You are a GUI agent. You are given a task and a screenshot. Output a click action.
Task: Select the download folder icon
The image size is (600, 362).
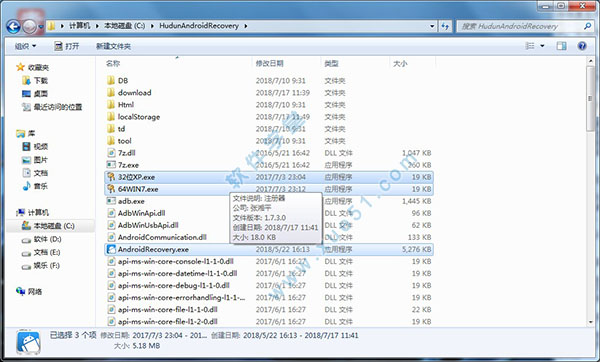pos(111,92)
